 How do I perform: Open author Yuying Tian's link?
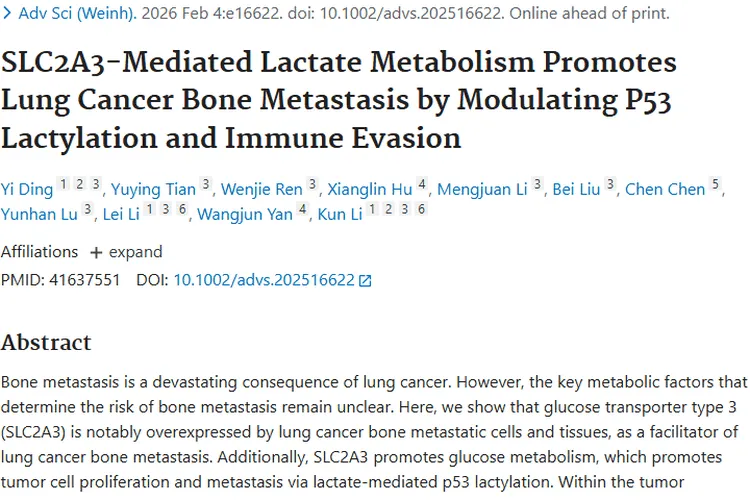click(153, 188)
